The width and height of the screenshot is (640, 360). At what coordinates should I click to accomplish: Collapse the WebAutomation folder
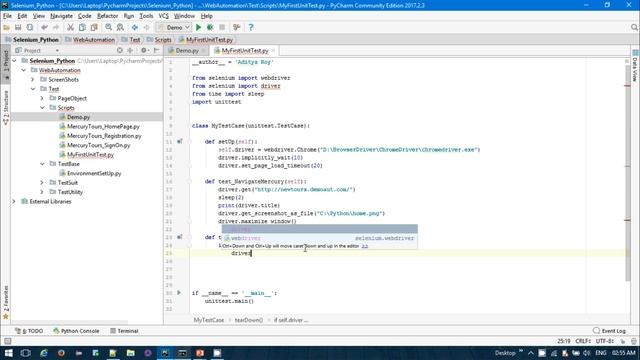click(24, 70)
